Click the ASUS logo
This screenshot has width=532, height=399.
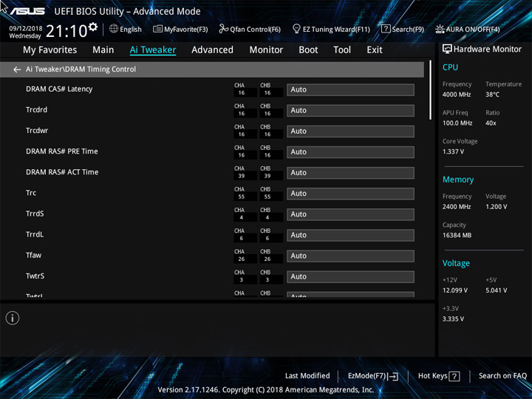27,11
